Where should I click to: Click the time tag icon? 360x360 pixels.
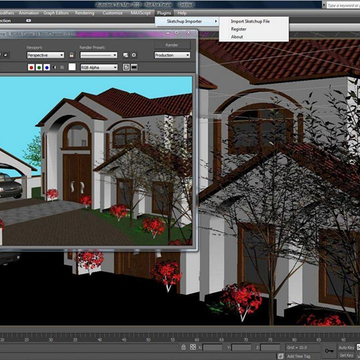[x=281, y=356]
